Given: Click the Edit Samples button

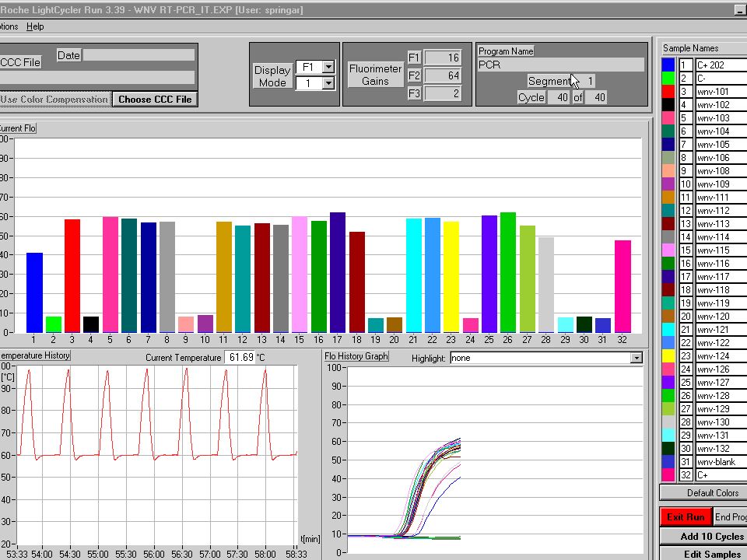Looking at the screenshot, I should coord(705,554).
